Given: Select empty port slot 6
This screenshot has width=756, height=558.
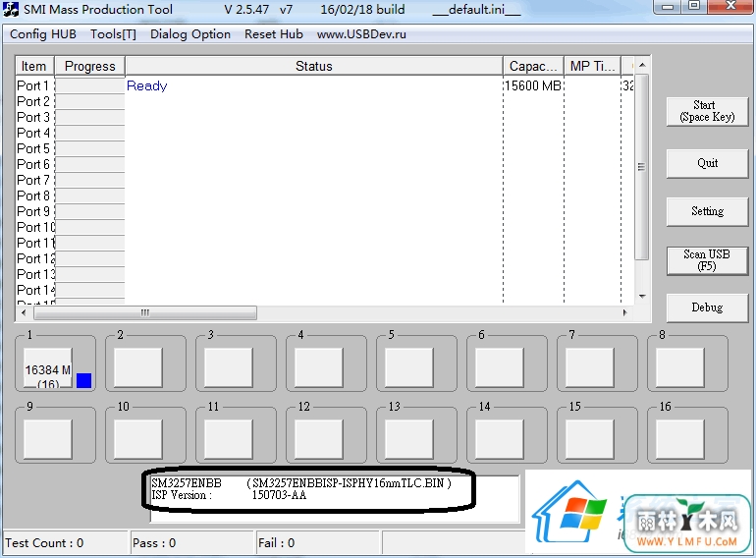Looking at the screenshot, I should 499,368.
